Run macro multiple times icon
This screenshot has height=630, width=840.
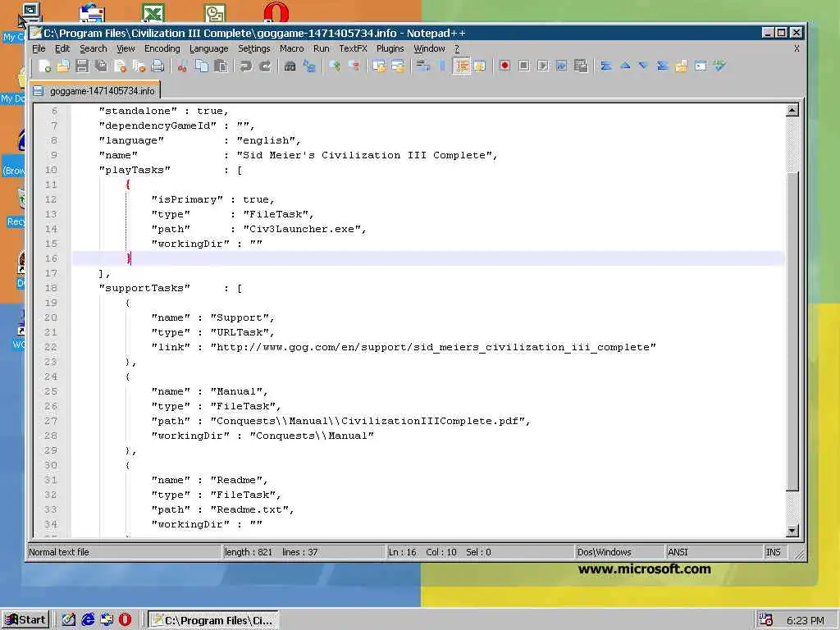(561, 66)
